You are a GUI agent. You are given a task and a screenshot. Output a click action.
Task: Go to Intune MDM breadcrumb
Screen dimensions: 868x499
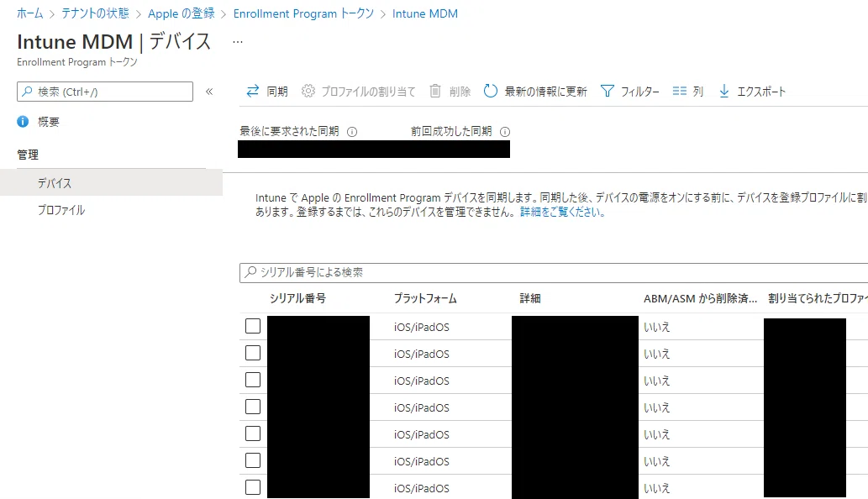tap(425, 13)
